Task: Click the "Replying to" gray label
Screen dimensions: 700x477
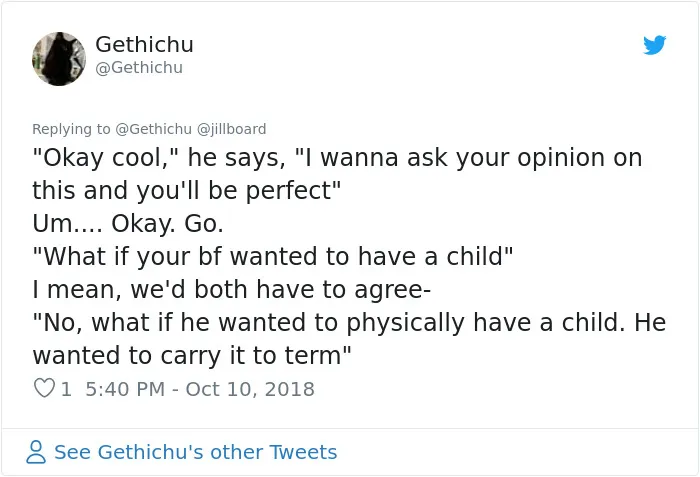Action: 71,129
